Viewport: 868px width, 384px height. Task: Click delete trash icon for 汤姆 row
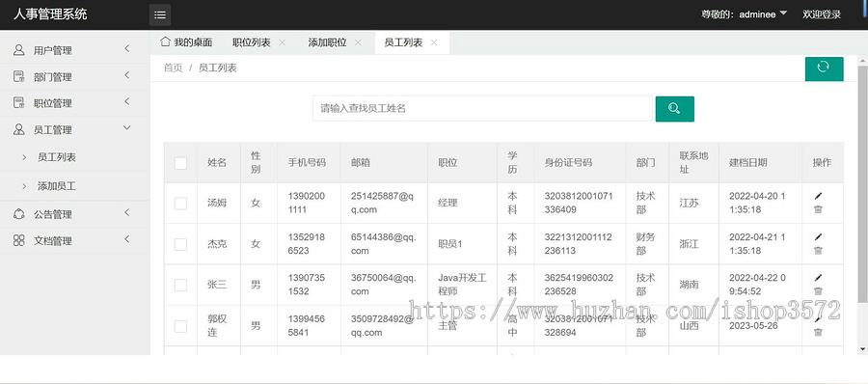(818, 209)
